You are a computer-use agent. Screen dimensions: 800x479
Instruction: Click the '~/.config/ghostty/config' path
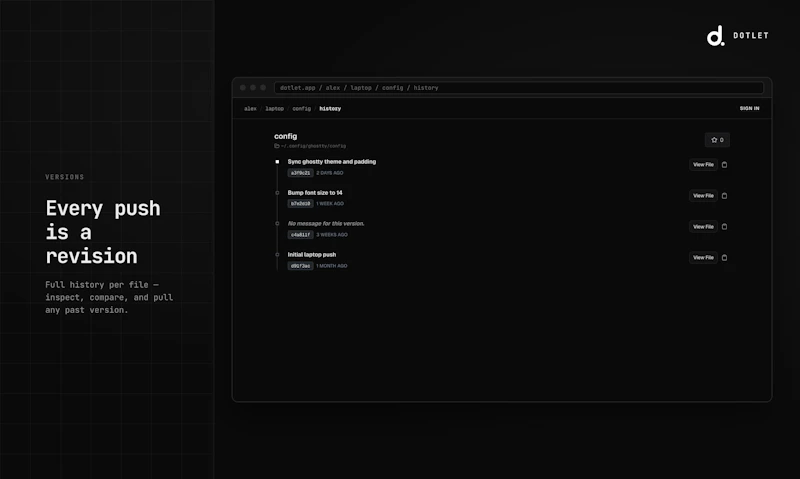click(x=313, y=146)
